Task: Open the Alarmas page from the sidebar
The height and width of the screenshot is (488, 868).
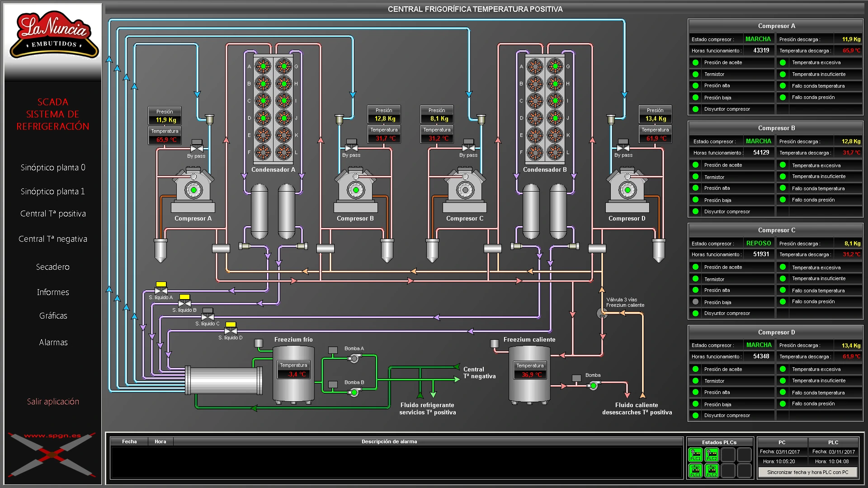Action: [53, 342]
